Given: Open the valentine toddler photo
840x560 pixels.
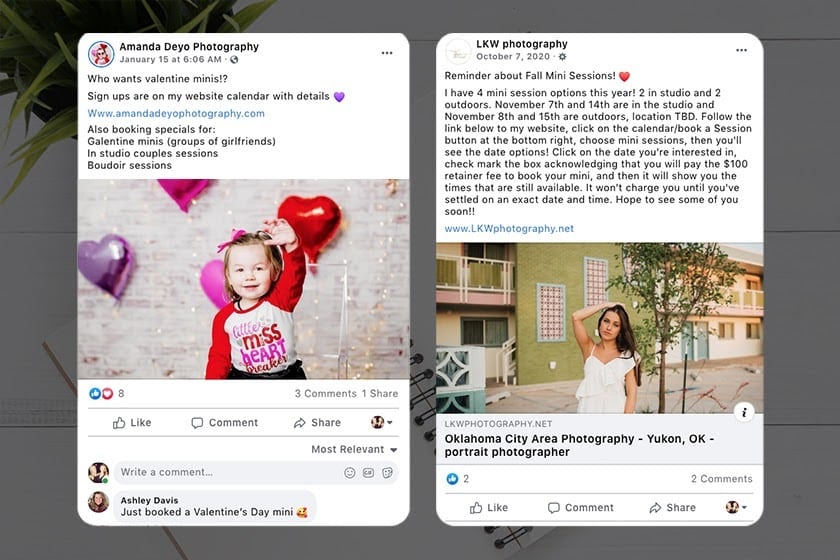Looking at the screenshot, I should pos(244,279).
